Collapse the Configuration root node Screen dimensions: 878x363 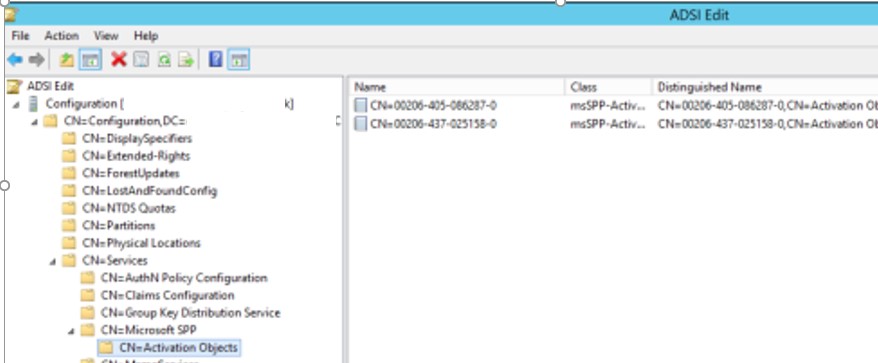point(16,104)
